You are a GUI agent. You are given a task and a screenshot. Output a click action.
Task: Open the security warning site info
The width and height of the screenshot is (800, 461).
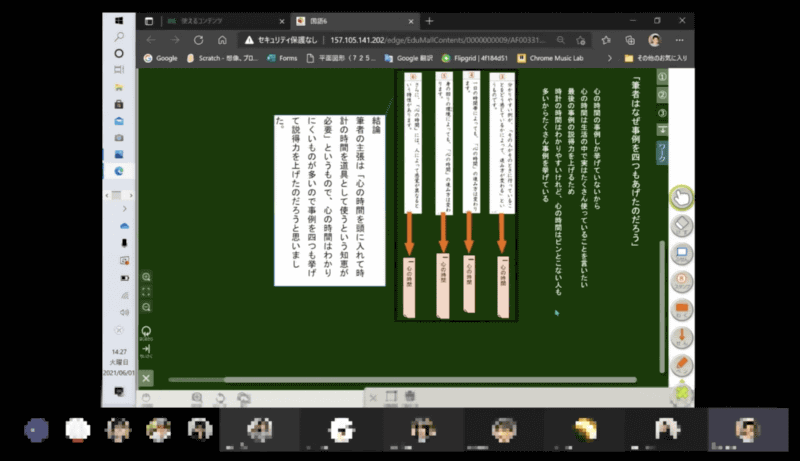281,40
